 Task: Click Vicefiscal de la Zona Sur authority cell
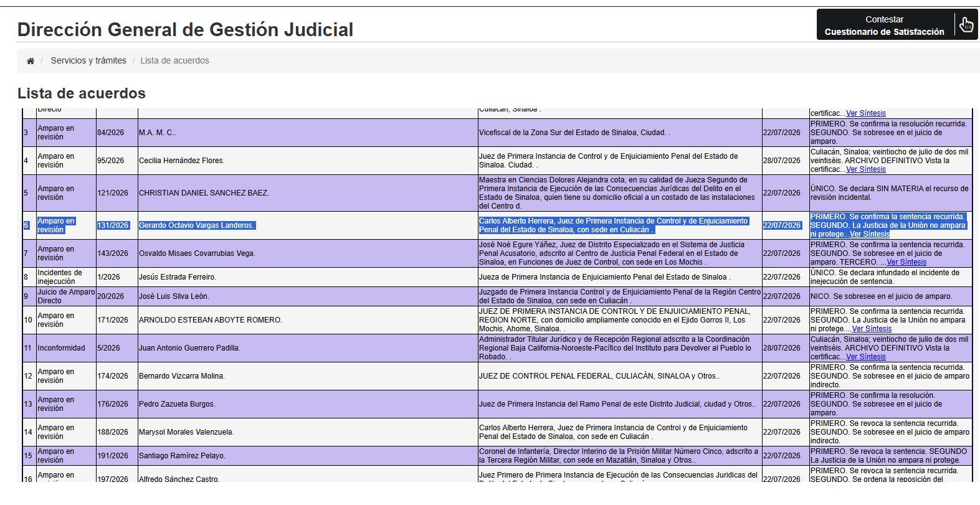point(620,133)
